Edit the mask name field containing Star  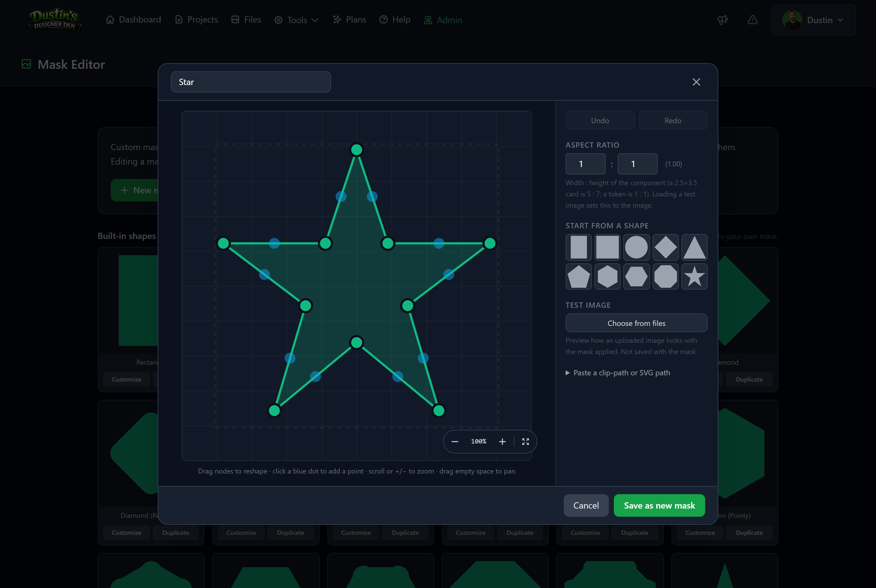(x=251, y=82)
